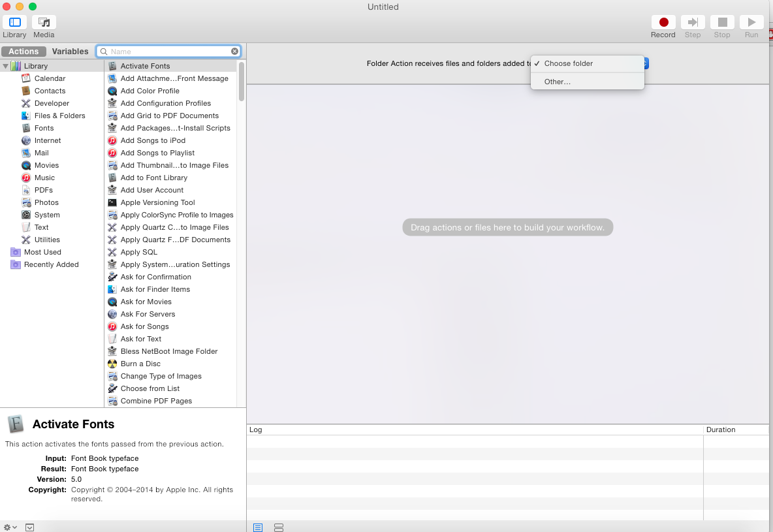Select the Add User Account action
Viewport: 773px width, 532px height.
point(170,190)
